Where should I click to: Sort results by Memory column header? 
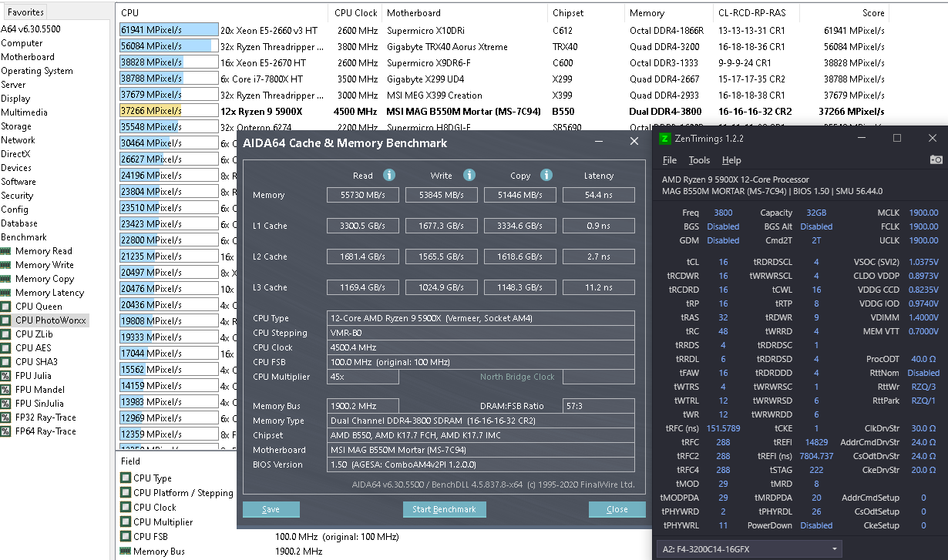point(668,13)
